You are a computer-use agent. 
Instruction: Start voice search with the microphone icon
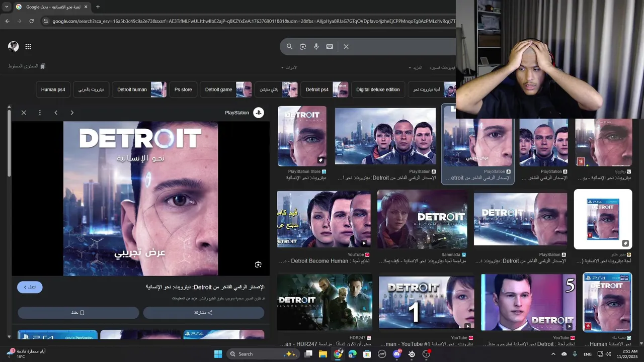pyautogui.click(x=316, y=46)
